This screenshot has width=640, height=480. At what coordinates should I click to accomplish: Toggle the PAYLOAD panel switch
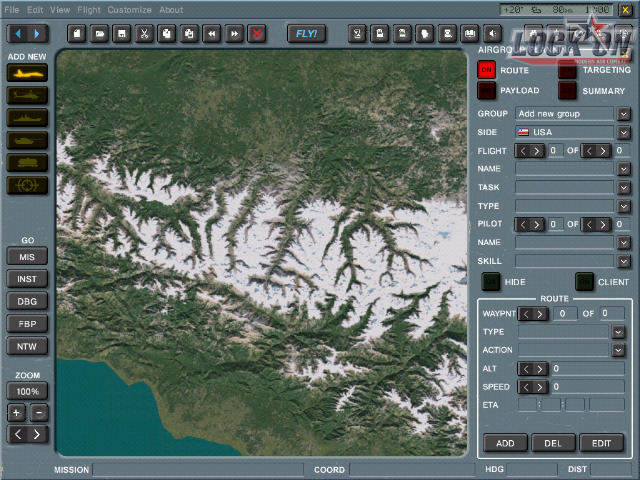486,91
